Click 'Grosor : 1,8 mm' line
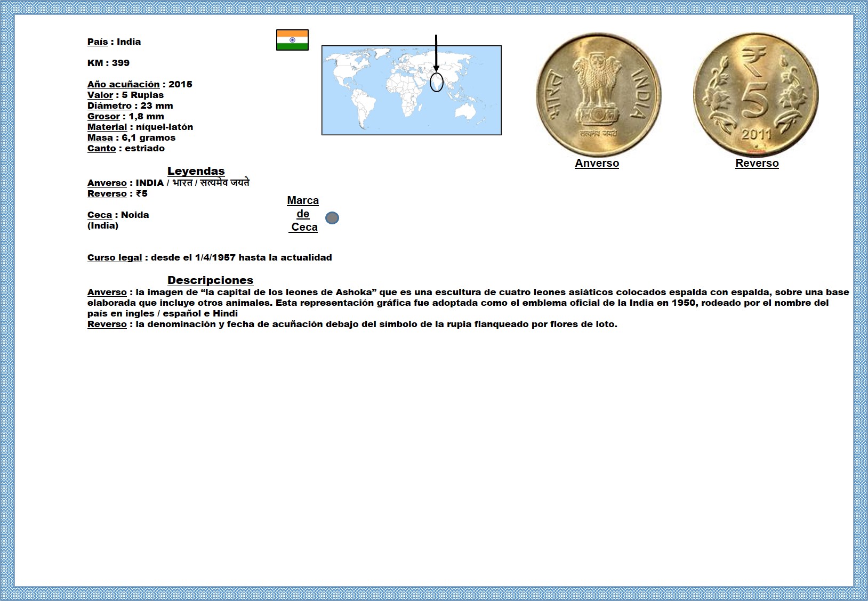The height and width of the screenshot is (601, 868). tap(126, 116)
